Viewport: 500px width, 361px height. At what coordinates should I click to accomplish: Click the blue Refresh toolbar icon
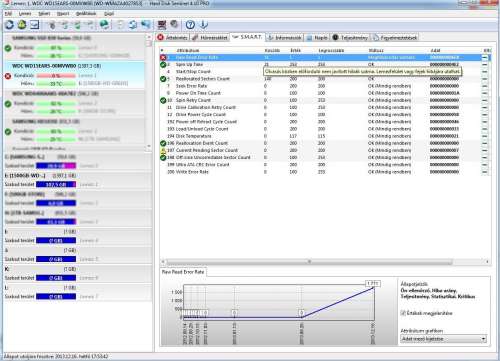coord(9,25)
